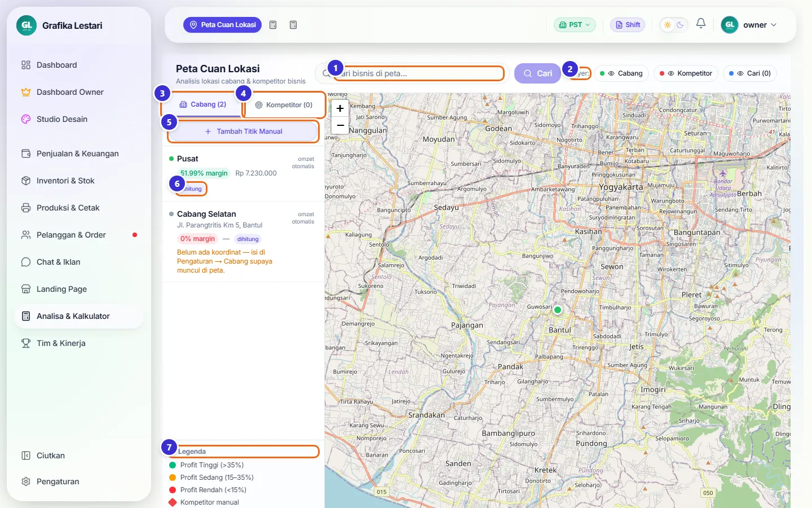Open the second calculator icon tab in top bar
This screenshot has height=508, width=812.
[293, 25]
